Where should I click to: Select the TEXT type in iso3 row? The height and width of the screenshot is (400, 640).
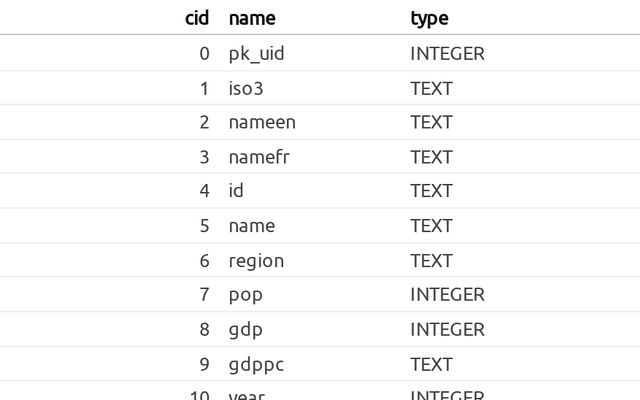point(431,88)
